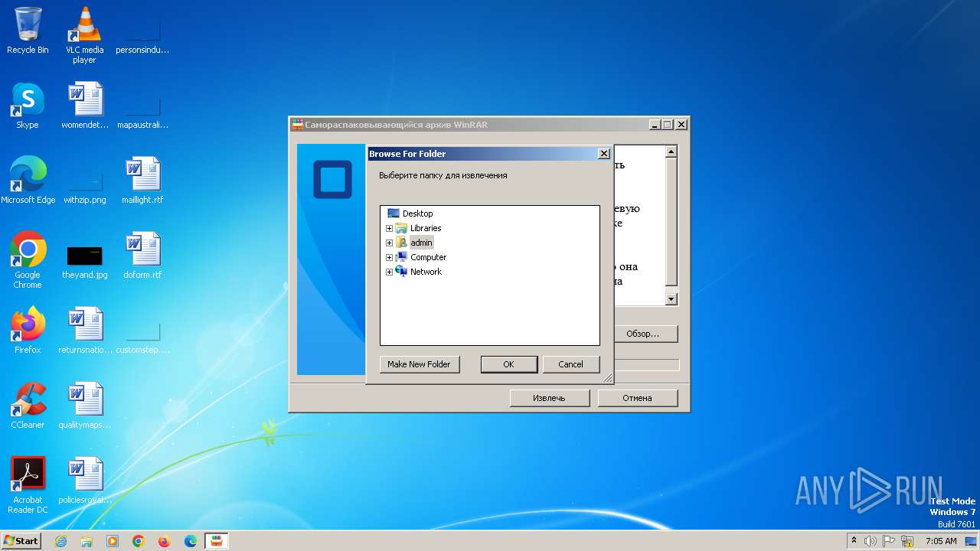980x551 pixels.
Task: Click network tray icon
Action: [x=907, y=541]
